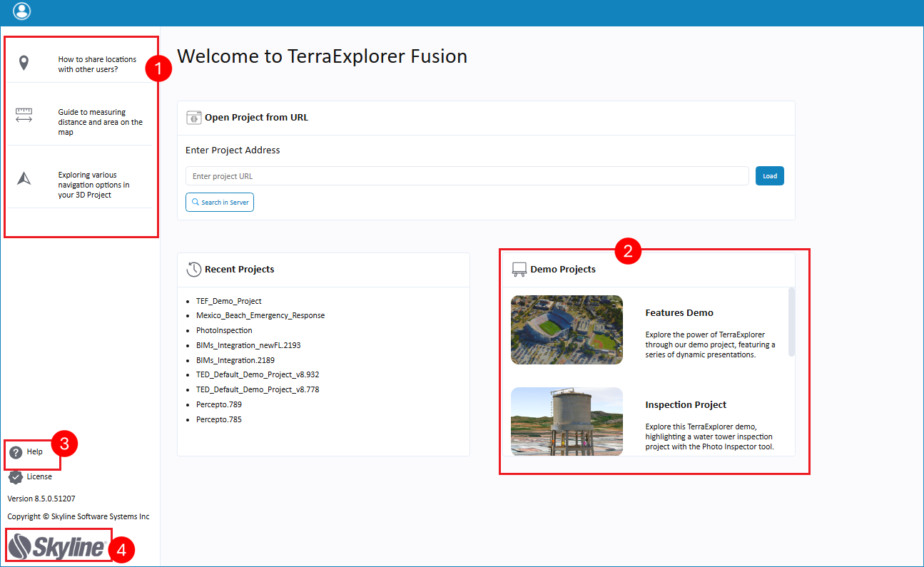Screen dimensions: 924x567
Task: Open the user account profile icon
Action: [22, 11]
